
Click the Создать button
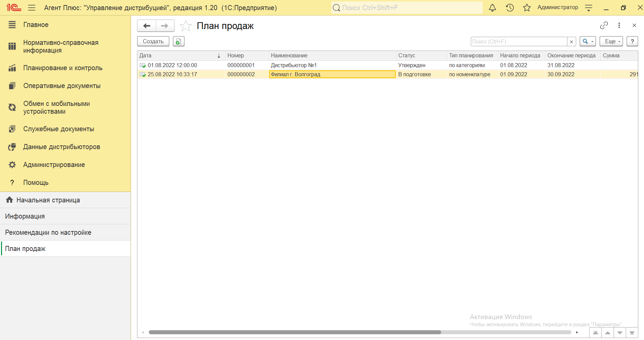(153, 41)
